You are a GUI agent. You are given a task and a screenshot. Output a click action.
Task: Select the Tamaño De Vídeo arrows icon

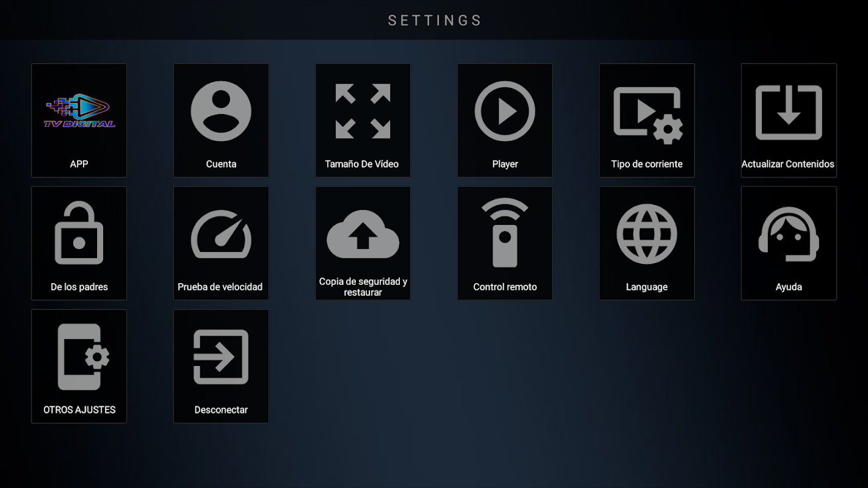point(363,111)
